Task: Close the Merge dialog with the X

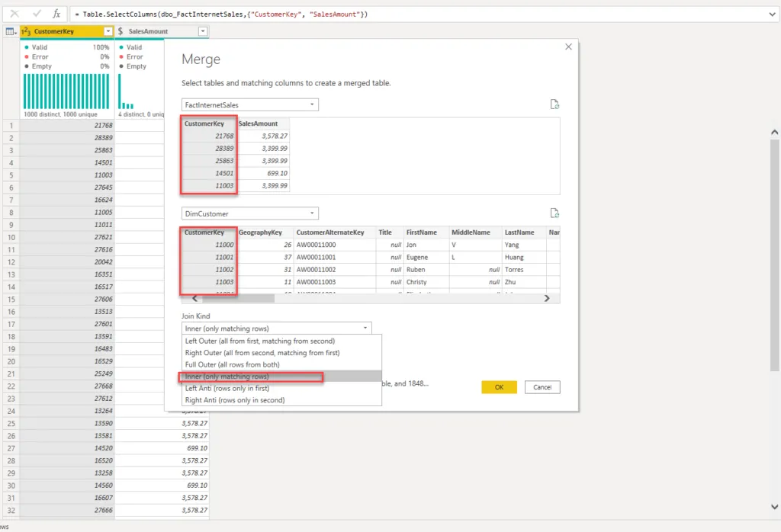Action: [567, 46]
